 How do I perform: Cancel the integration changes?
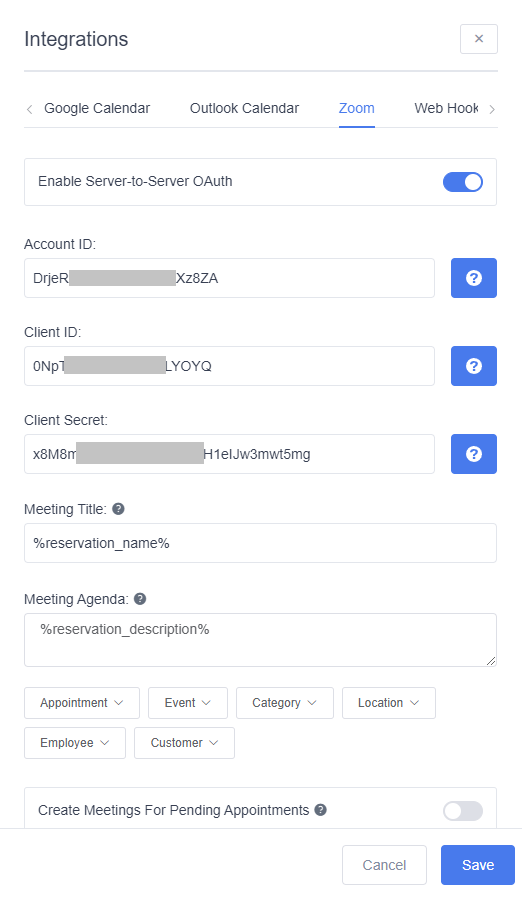[385, 865]
